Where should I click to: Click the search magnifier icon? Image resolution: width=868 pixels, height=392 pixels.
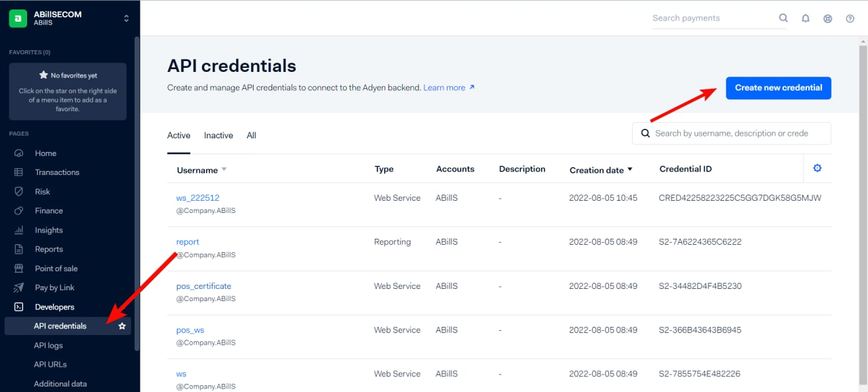(783, 18)
